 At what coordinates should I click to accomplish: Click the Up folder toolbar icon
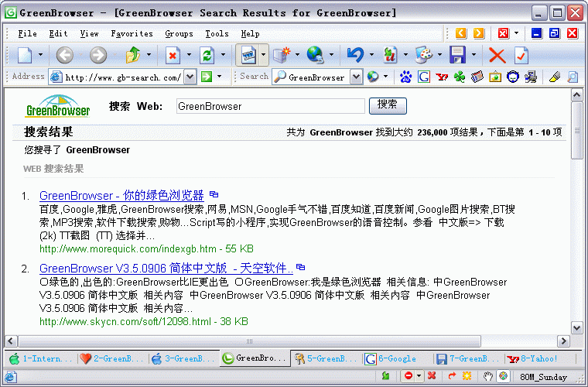click(133, 56)
